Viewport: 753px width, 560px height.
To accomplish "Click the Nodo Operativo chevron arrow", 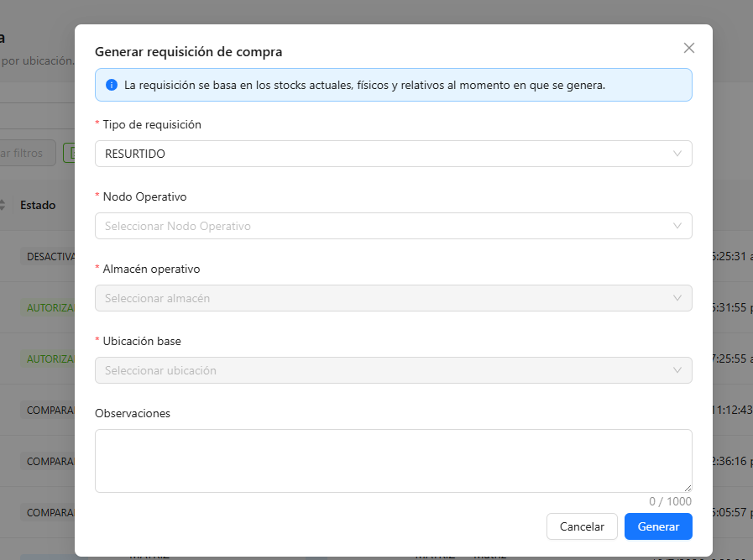I will (677, 226).
